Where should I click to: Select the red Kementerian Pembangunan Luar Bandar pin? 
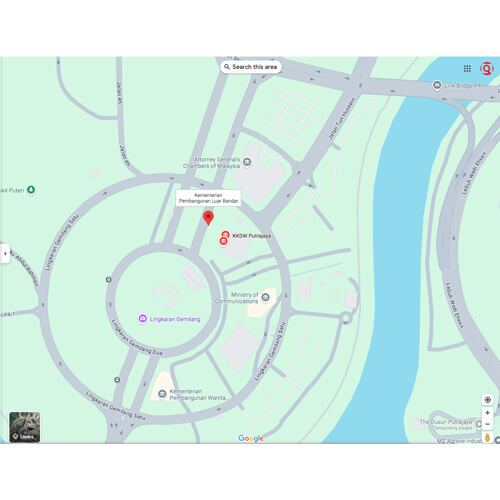coord(208,218)
